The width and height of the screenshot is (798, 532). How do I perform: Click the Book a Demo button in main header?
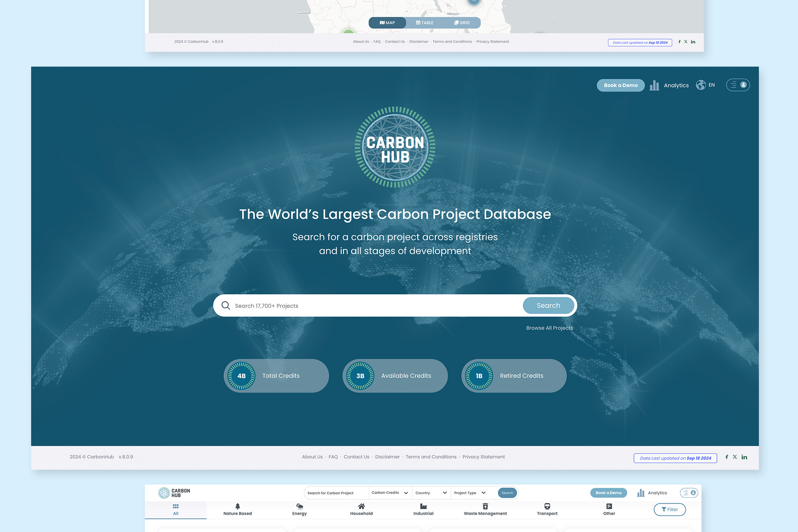620,85
